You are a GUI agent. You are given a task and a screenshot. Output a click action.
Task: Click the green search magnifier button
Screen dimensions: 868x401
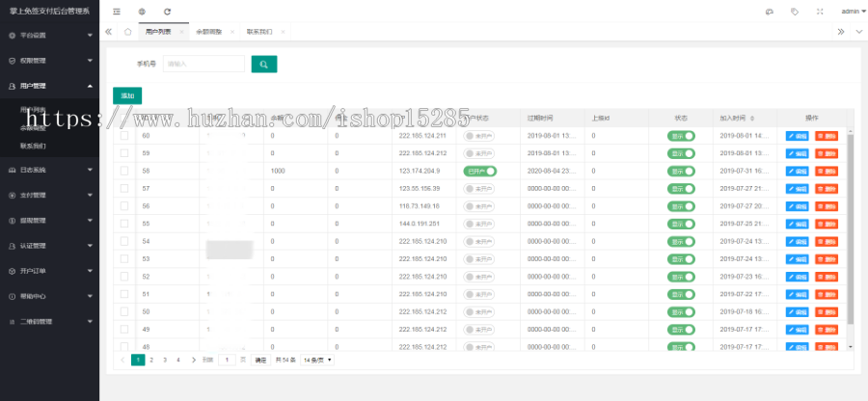coord(263,65)
